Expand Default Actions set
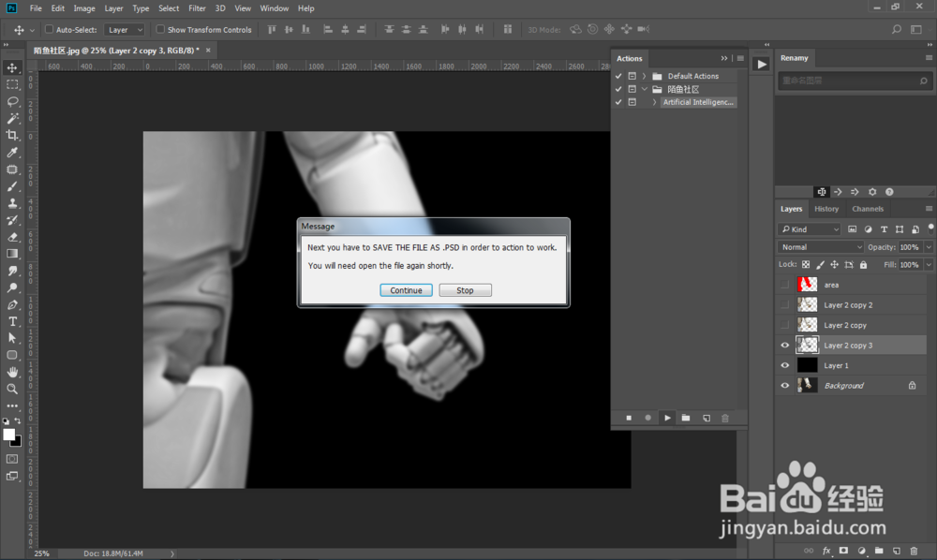The image size is (937, 560). pos(645,76)
